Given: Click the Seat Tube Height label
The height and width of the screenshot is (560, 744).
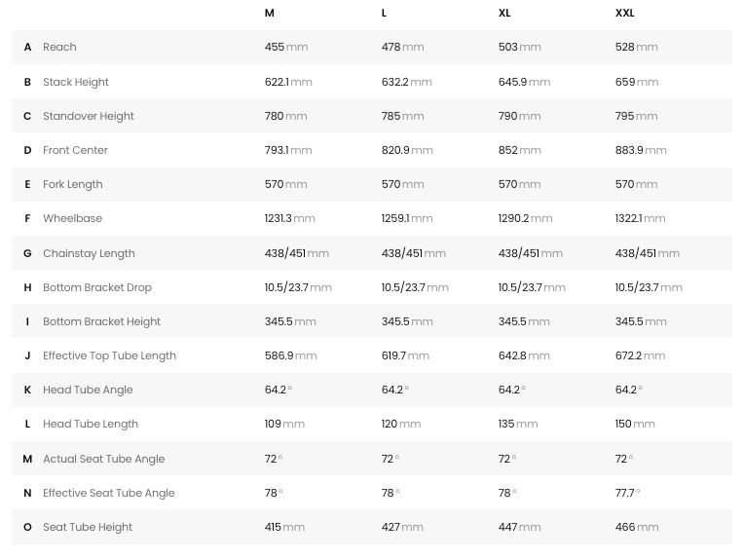Looking at the screenshot, I should click(88, 527).
